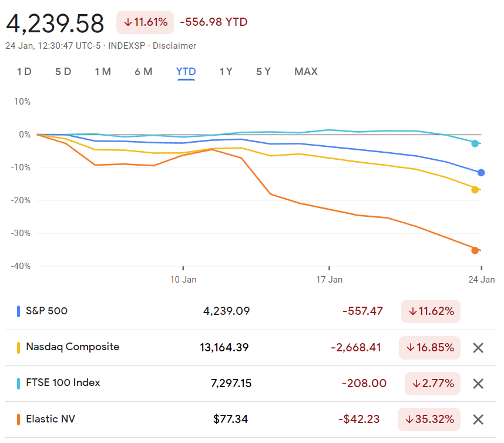Viewport: 504px width, 443px height.
Task: Remove Elastic NV comparison with X icon
Action: pos(478,419)
